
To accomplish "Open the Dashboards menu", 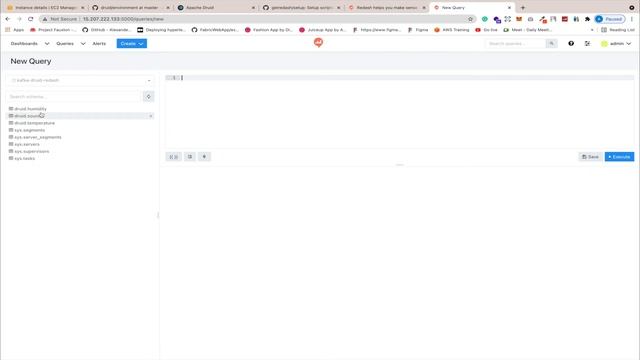I will pyautogui.click(x=24, y=44).
